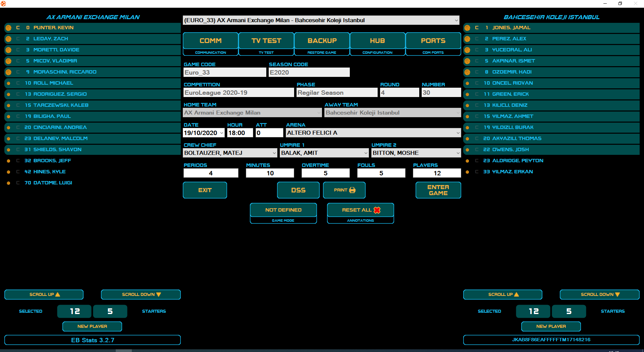This screenshot has height=352, width=644.
Task: Toggle captain marker for LEDAY, ZACH
Action: click(x=18, y=39)
